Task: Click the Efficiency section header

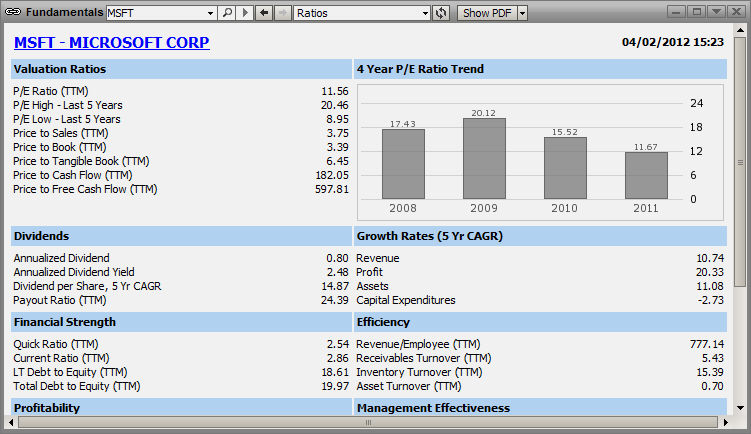Action: coord(540,322)
